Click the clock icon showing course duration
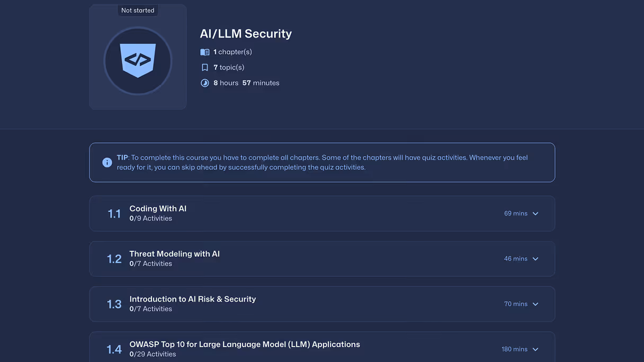Viewport: 644px width, 362px height. [205, 83]
